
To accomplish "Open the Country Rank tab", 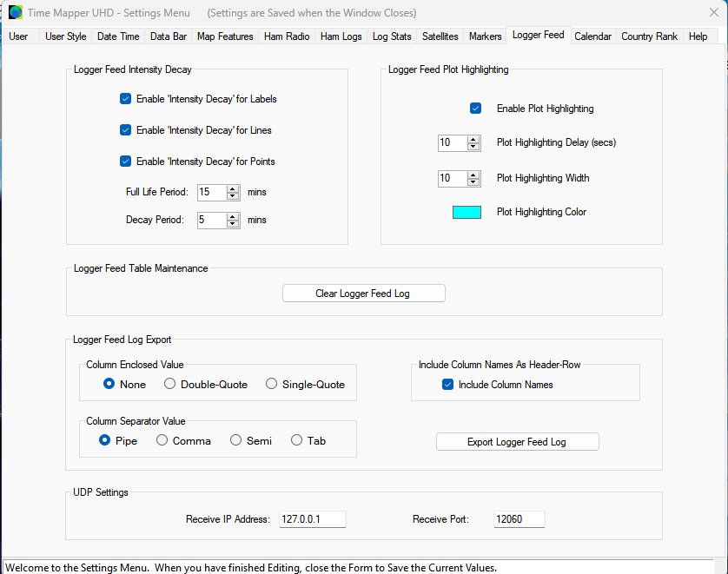I will [649, 36].
